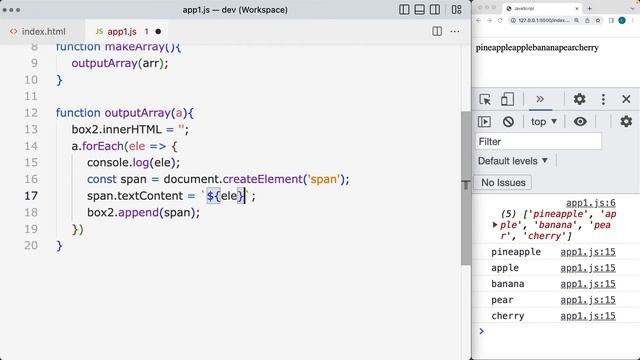640x360 pixels.
Task: Click 'box2.append(span);' on line 18
Action: (x=143, y=213)
